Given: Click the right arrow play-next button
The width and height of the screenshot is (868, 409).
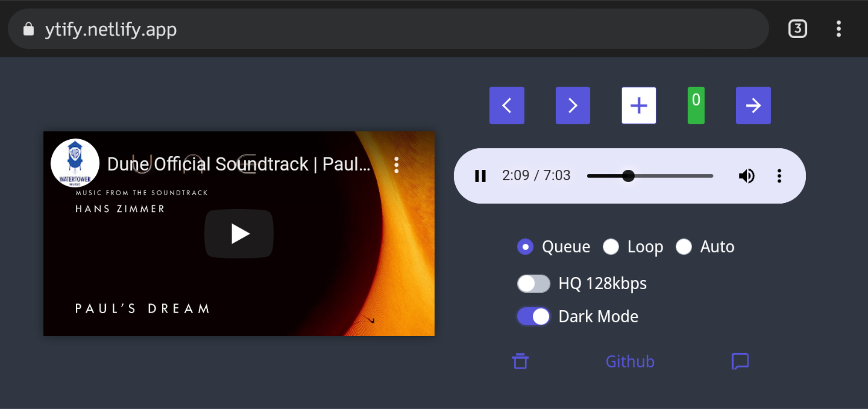Looking at the screenshot, I should (x=753, y=105).
